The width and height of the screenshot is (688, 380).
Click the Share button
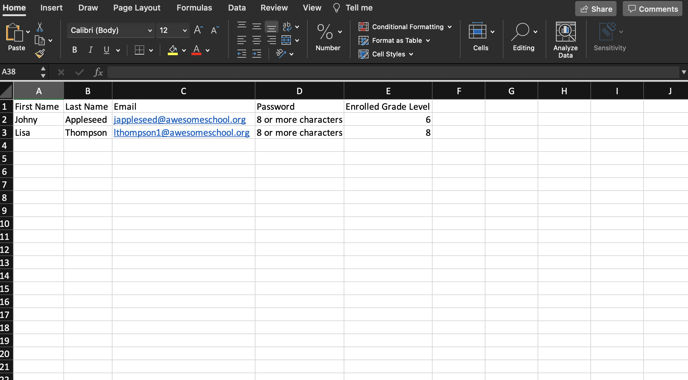point(596,9)
